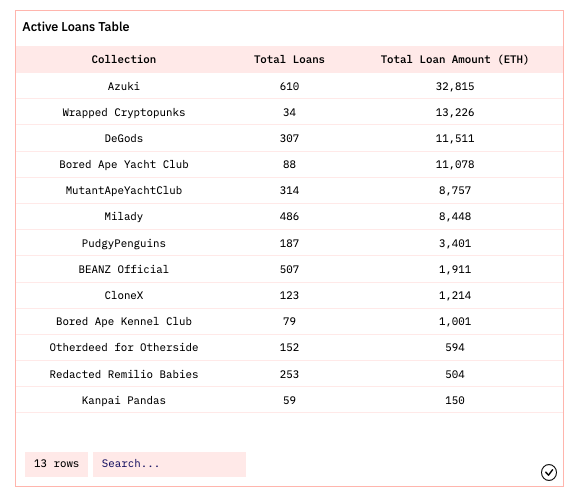Screen dimensions: 578x498
Task: Click MutantApeYachtClub amount 8,757
Action: [455, 190]
